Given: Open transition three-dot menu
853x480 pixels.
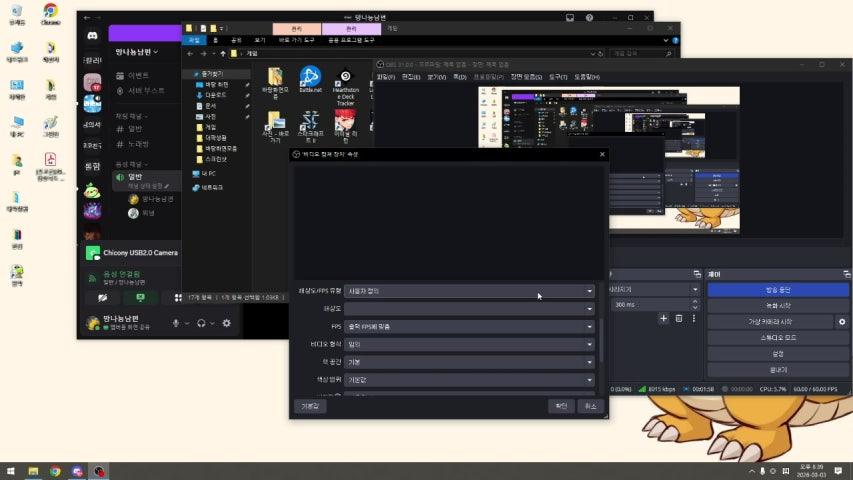Looking at the screenshot, I should click(x=694, y=318).
